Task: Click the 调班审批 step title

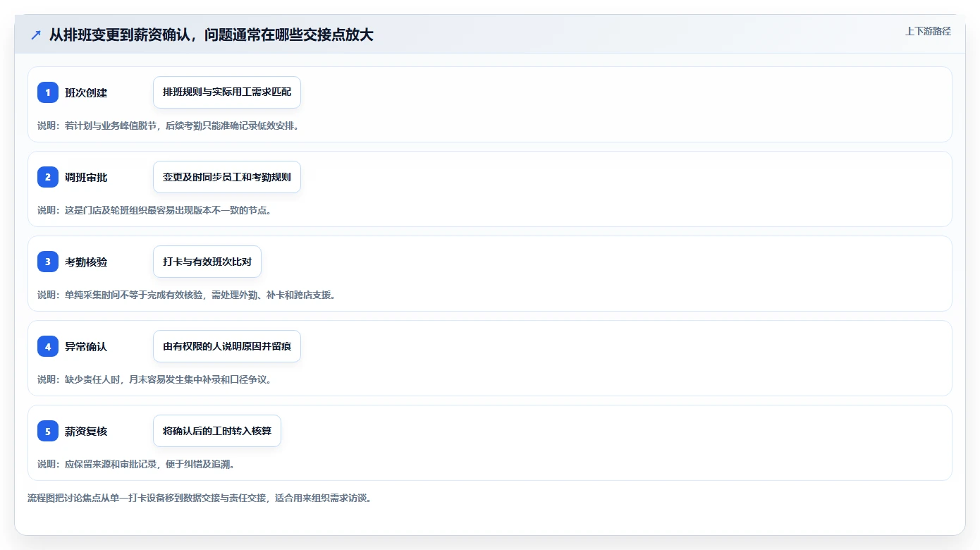Action: tap(86, 177)
